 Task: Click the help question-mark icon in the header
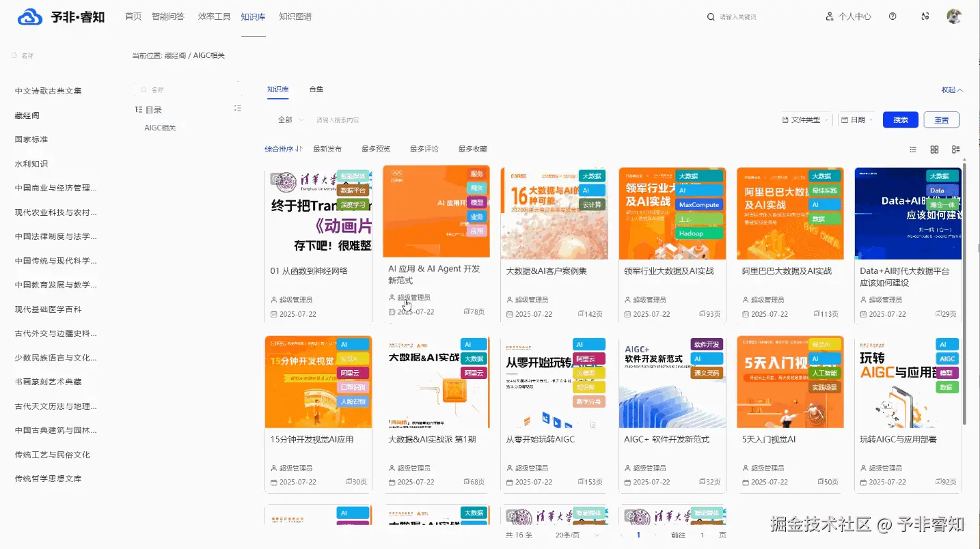tap(893, 16)
